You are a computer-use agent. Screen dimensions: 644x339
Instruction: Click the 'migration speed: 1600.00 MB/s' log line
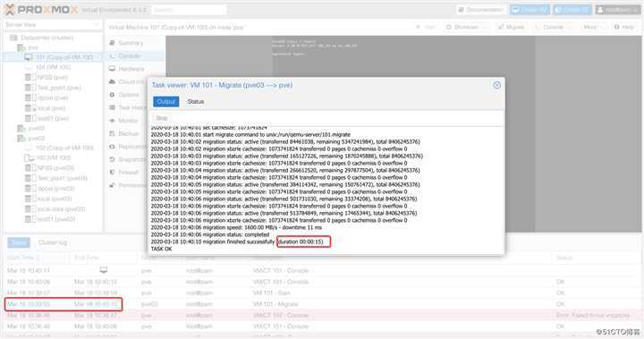(236, 227)
